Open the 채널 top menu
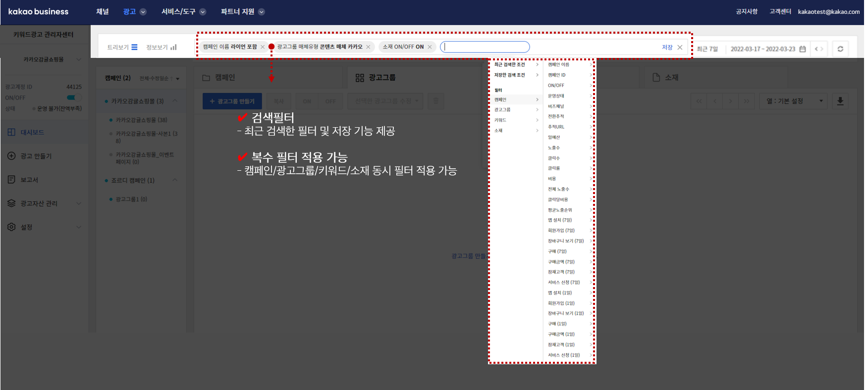 (x=103, y=11)
